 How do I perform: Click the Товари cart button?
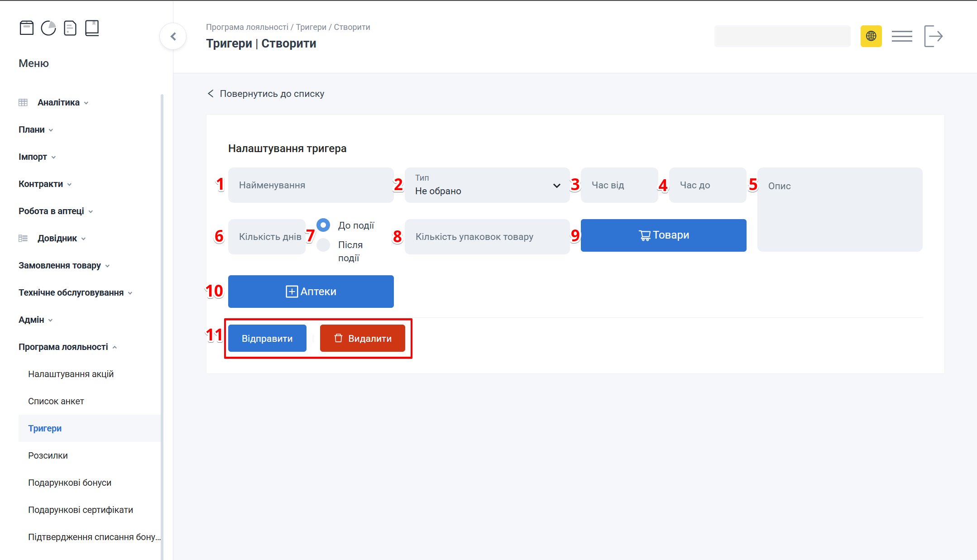[663, 235]
